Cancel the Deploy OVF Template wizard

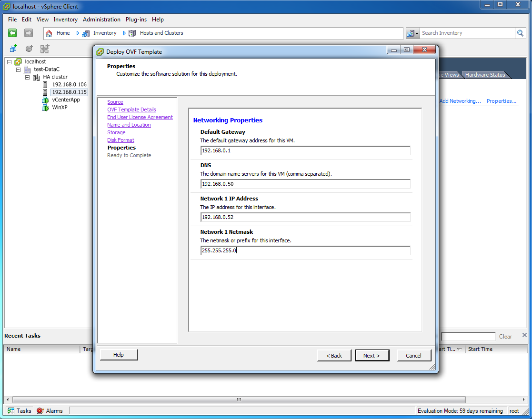coord(413,355)
